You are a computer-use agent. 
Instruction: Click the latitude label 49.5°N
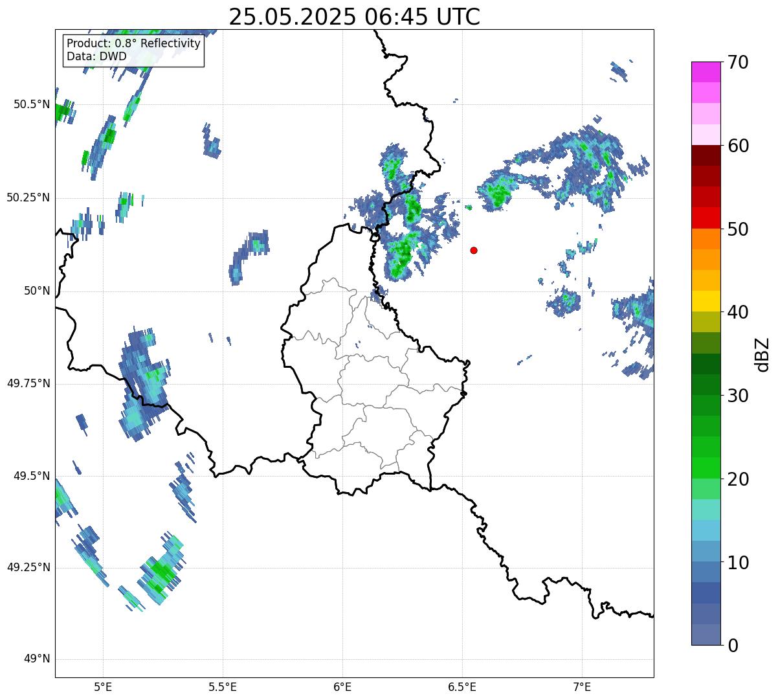coord(31,476)
